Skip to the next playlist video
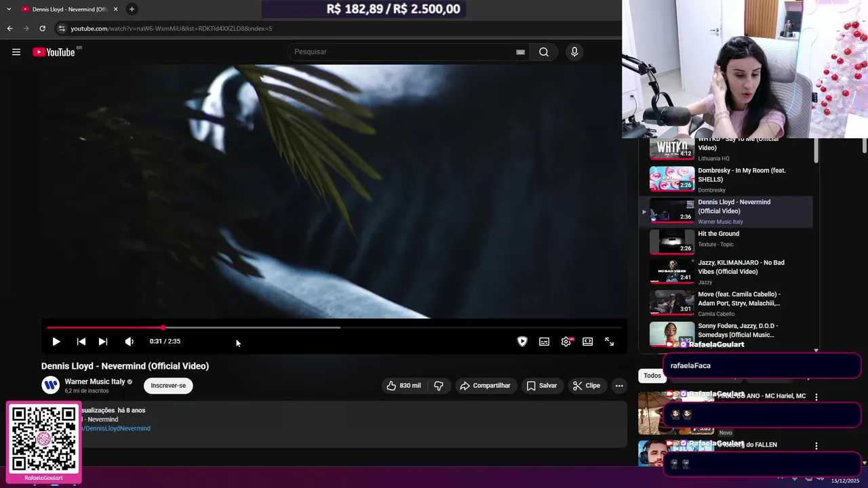868x488 pixels. 103,342
